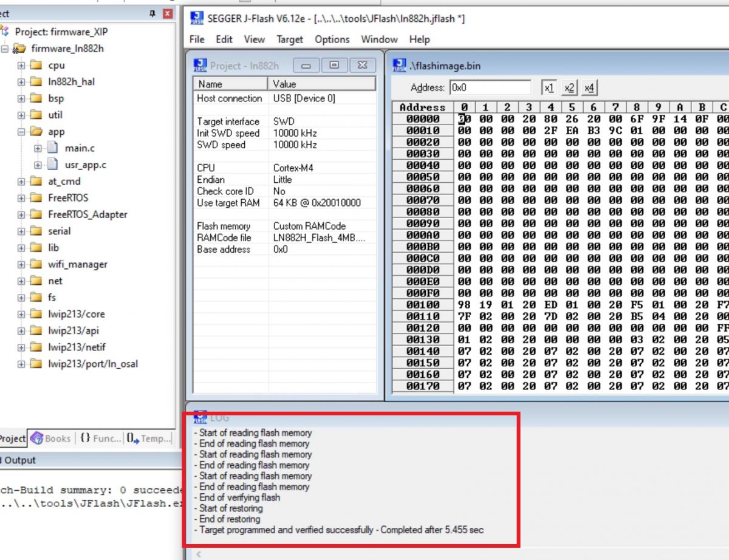Click the x1 byte width button
This screenshot has width=729, height=560.
pos(549,88)
